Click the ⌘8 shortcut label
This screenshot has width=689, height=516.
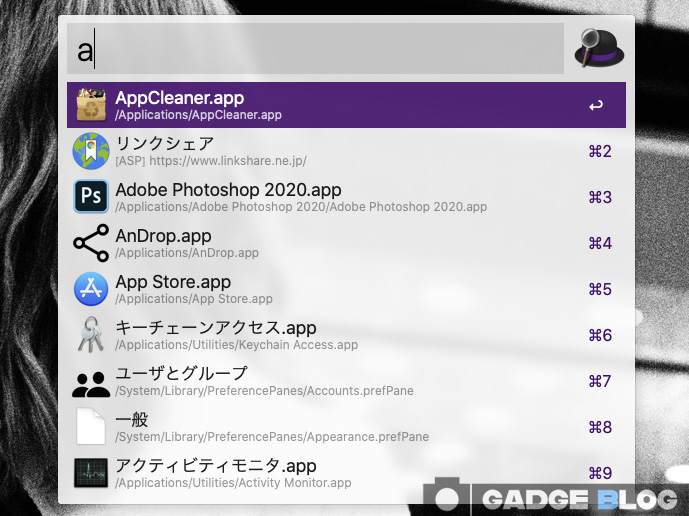click(x=600, y=427)
